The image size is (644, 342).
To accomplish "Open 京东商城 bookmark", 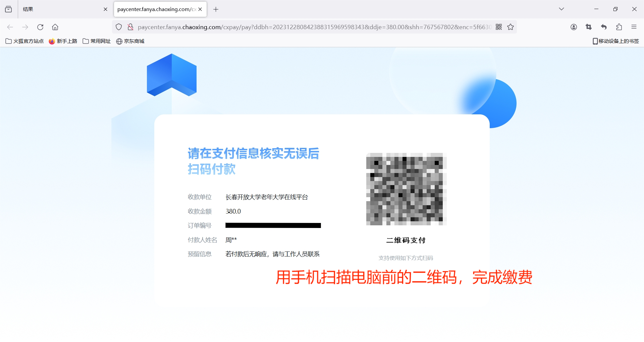I will [130, 41].
